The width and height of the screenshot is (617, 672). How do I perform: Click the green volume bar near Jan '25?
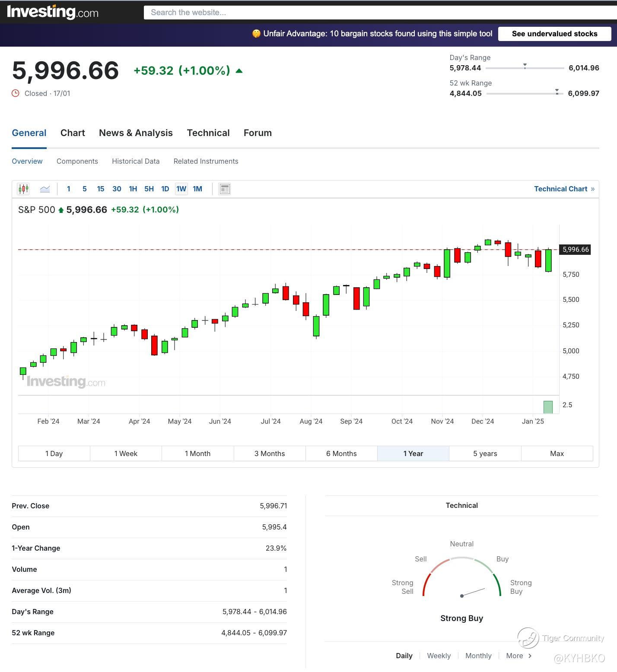tap(548, 407)
